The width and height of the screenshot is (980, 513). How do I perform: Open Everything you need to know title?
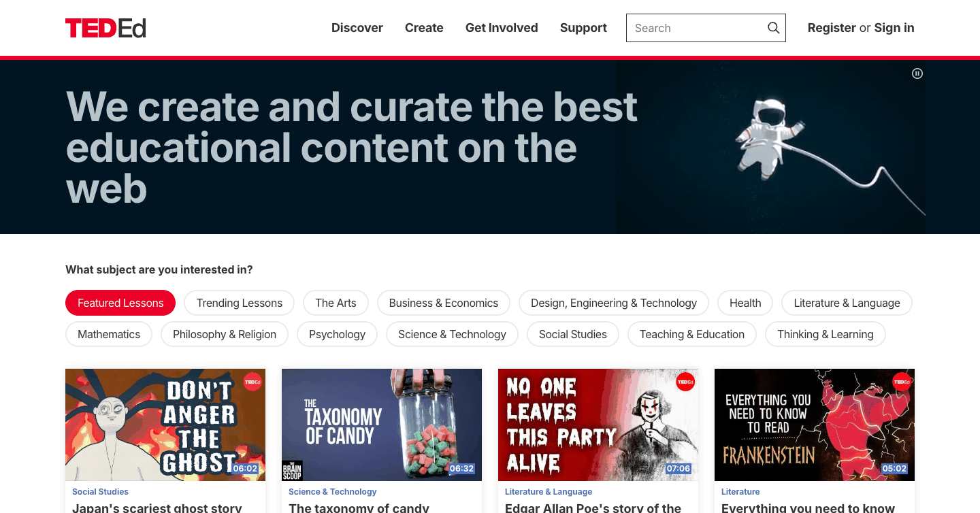tap(808, 508)
